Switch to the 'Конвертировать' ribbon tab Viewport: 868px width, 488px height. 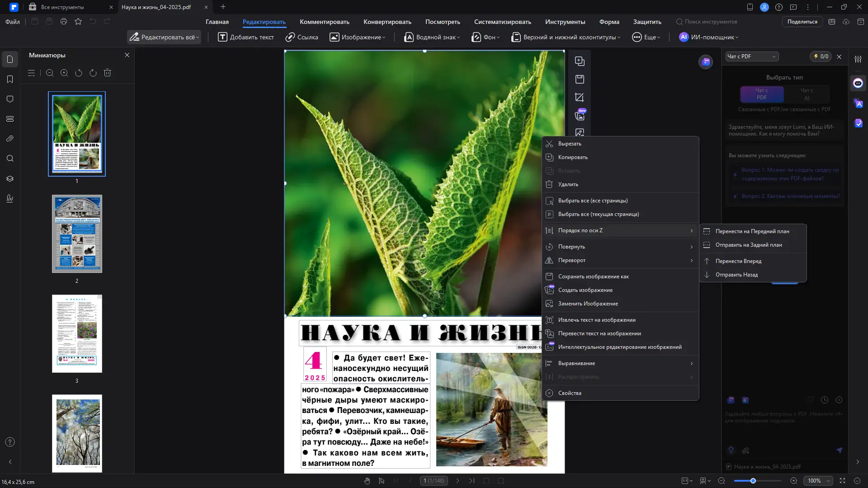coord(387,22)
